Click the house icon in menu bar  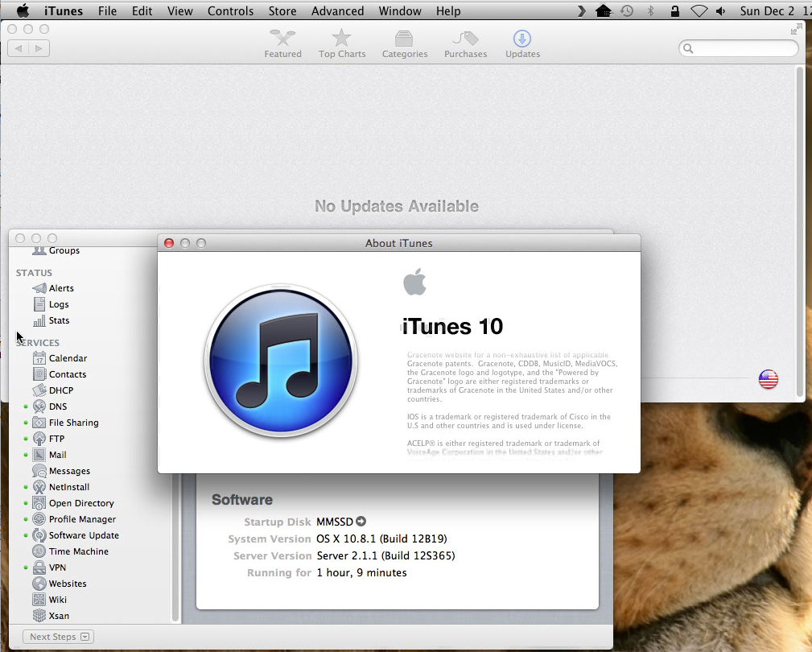(x=604, y=11)
